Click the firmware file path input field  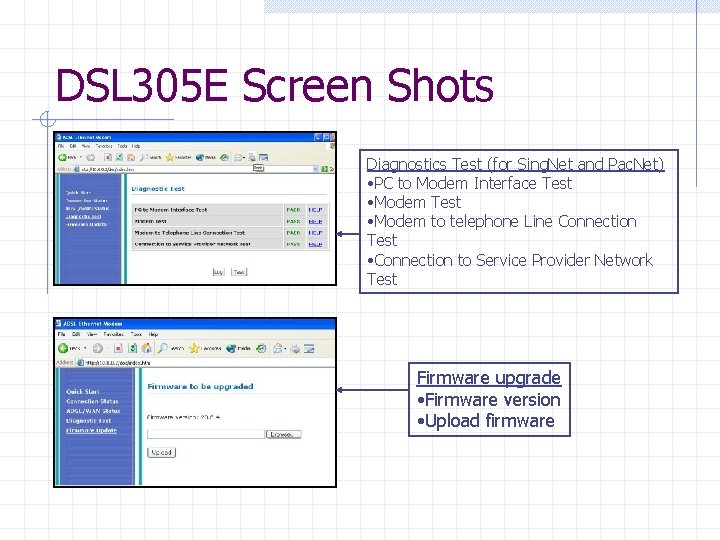click(x=206, y=434)
